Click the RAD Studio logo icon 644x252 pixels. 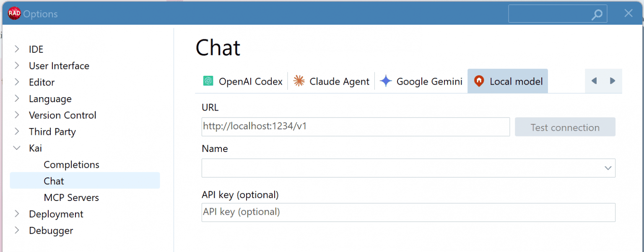[14, 13]
